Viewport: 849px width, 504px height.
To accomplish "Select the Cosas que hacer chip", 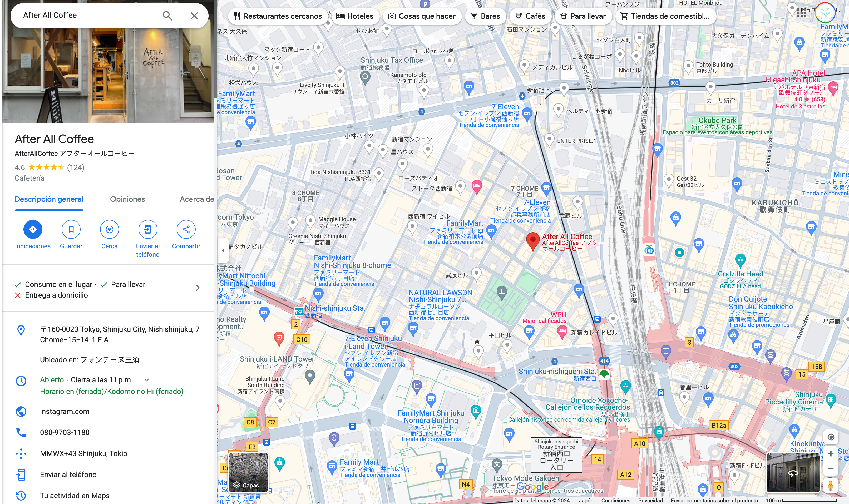I will 422,16.
